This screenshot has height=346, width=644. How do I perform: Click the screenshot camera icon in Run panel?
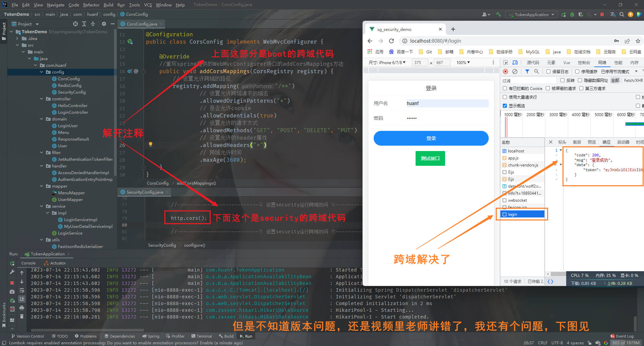click(x=12, y=292)
